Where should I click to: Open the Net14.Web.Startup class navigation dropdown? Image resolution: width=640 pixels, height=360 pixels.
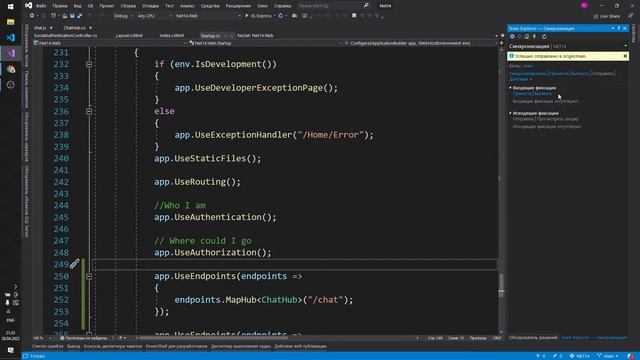coord(265,43)
